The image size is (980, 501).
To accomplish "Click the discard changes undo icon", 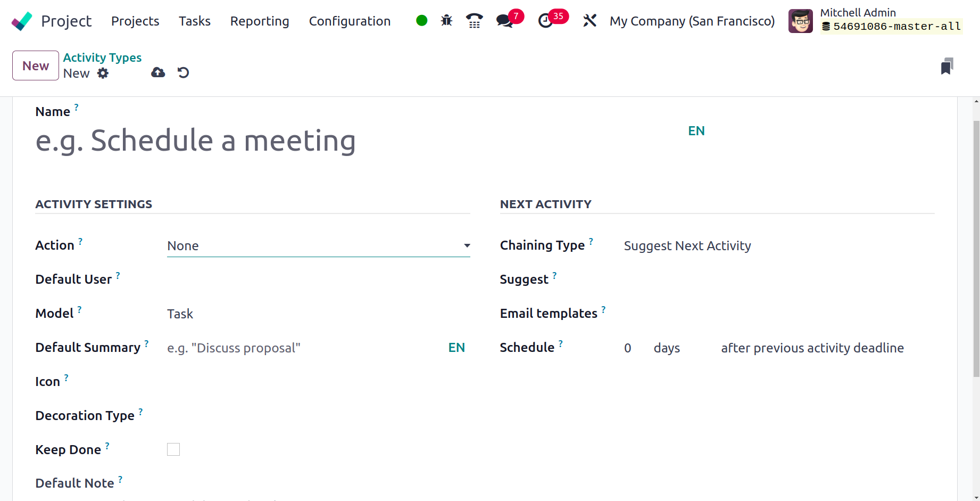I will [x=184, y=72].
